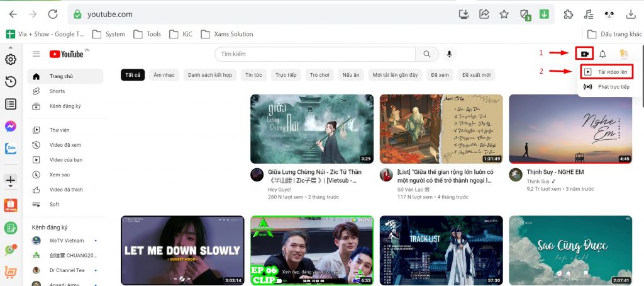Open WeTV Vietnam subscription channel
This screenshot has width=644, height=286.
[65, 241]
